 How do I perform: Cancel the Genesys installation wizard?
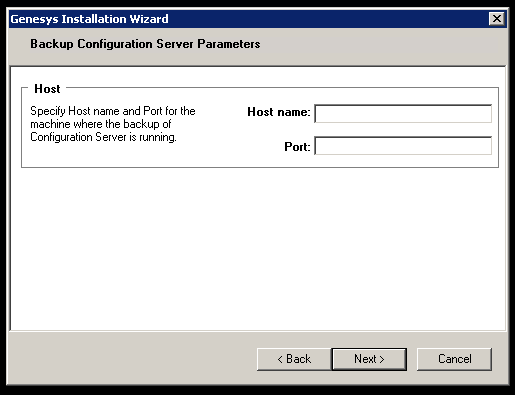(x=454, y=359)
